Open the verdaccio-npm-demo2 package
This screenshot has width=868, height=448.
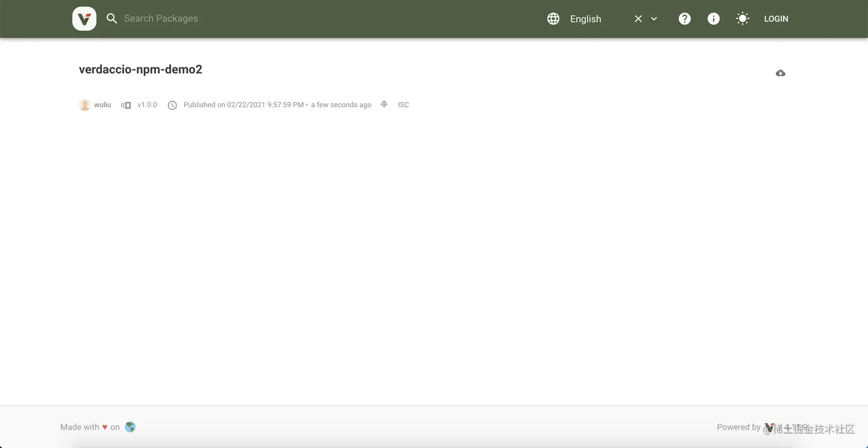coord(141,69)
